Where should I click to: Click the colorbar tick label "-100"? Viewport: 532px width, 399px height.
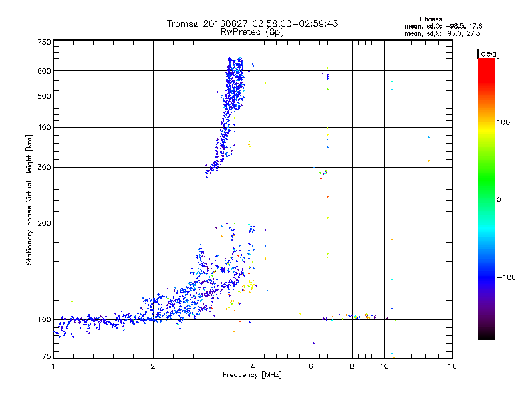[506, 277]
